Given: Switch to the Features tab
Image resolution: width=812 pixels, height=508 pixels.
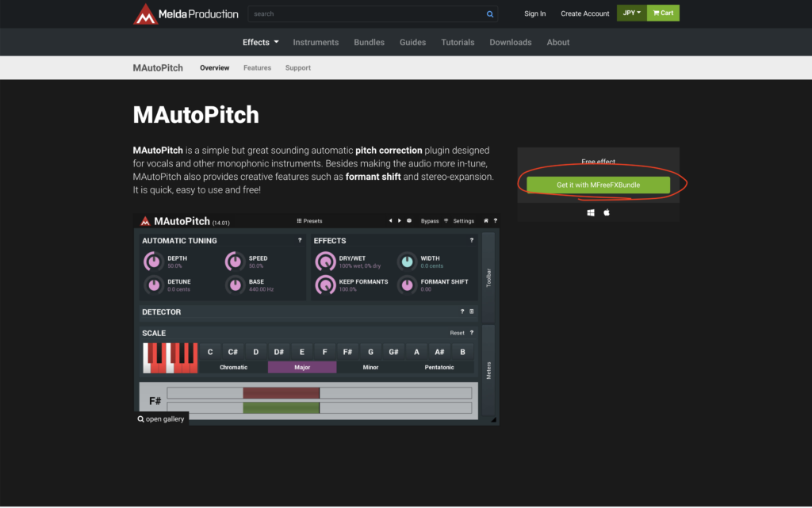Looking at the screenshot, I should click(x=257, y=68).
